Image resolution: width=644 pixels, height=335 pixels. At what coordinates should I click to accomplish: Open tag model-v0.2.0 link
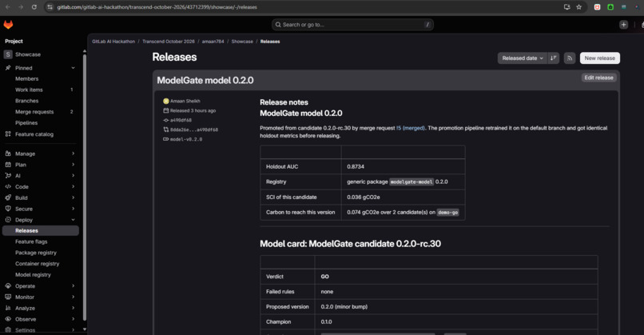point(186,139)
